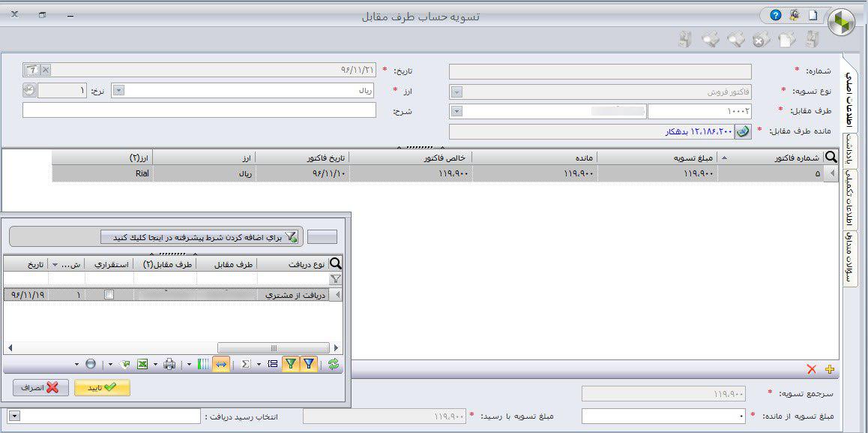
Task: Toggle the green funnel filter icon
Action: (290, 364)
